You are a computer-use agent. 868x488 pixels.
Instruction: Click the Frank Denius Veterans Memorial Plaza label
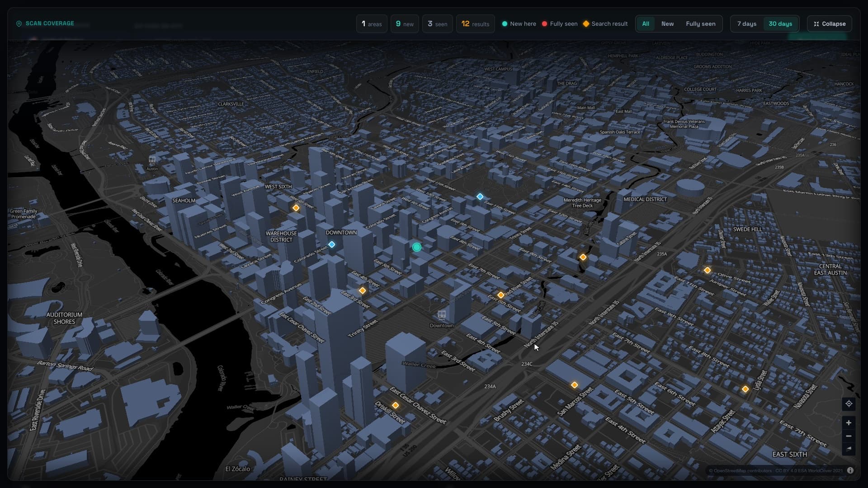point(684,124)
